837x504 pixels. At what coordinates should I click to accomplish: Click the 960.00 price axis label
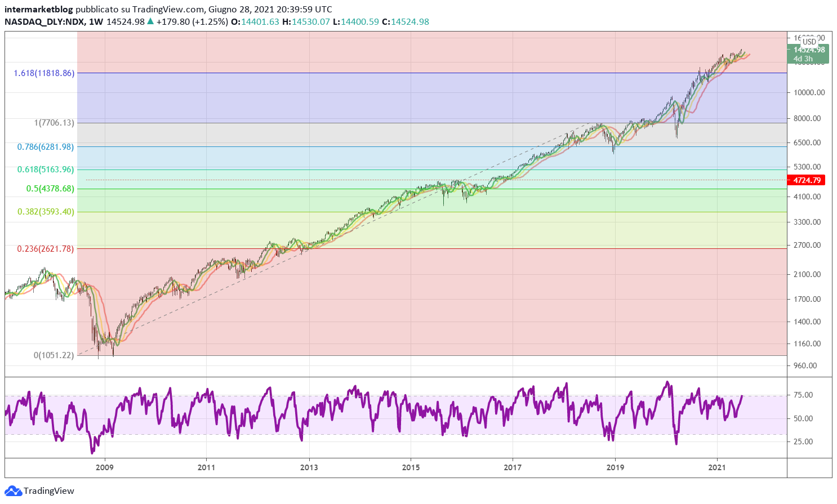point(805,365)
